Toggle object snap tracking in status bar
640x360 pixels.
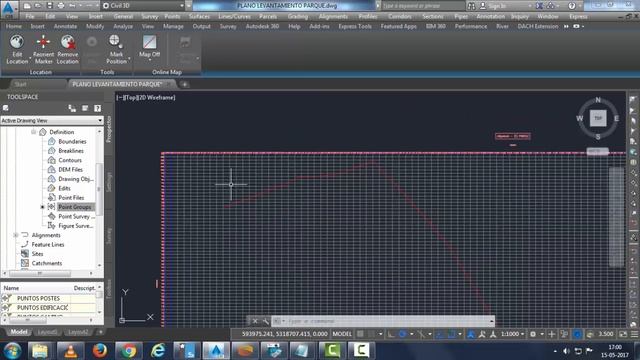pyautogui.click(x=440, y=334)
